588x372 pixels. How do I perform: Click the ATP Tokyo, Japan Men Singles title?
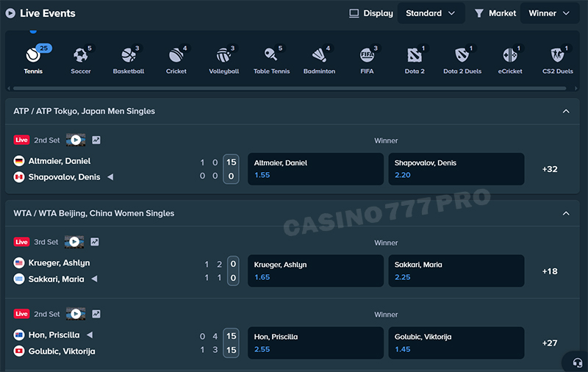(x=85, y=111)
